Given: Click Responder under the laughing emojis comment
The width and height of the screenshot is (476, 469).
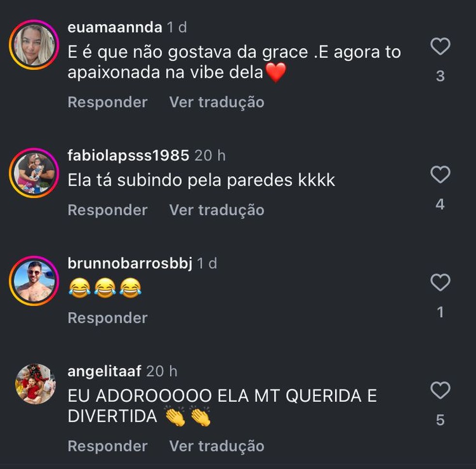Looking at the screenshot, I should tap(108, 318).
